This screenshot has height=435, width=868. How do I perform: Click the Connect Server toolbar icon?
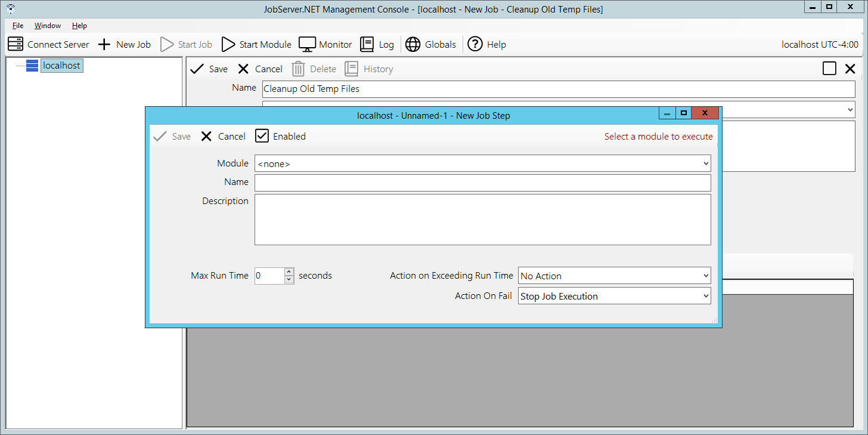(x=15, y=44)
